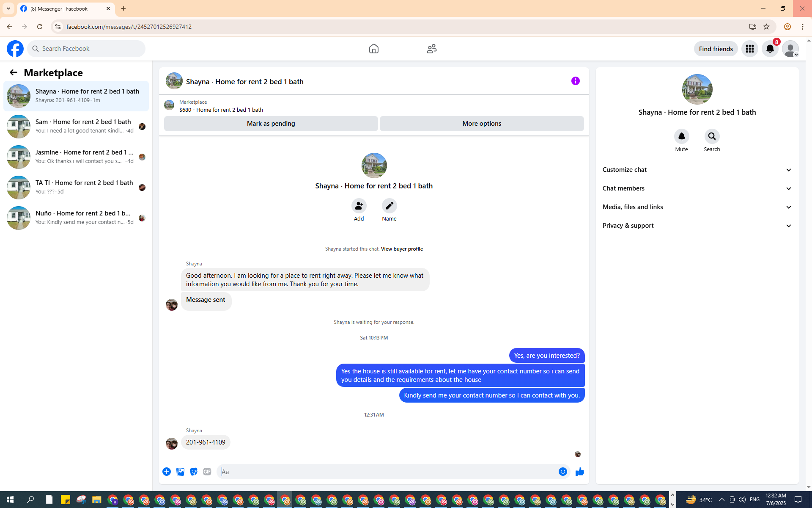Mute this conversation
The height and width of the screenshot is (508, 812).
681,137
